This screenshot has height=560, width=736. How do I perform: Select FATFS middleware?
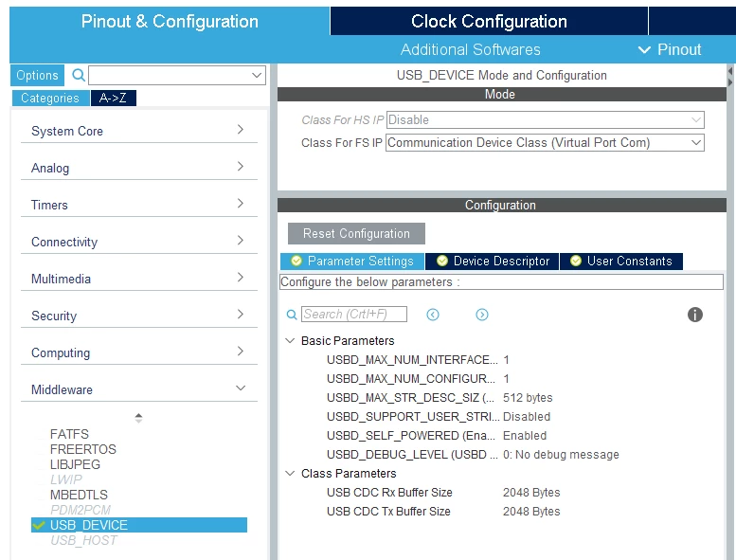tap(69, 434)
